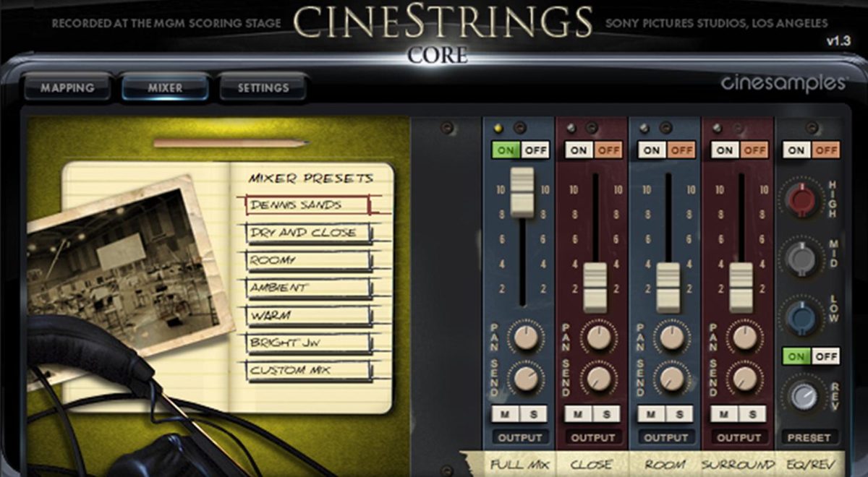Viewport: 868px width, 477px height.
Task: Click the REV reverb amount knob
Action: coord(804,395)
